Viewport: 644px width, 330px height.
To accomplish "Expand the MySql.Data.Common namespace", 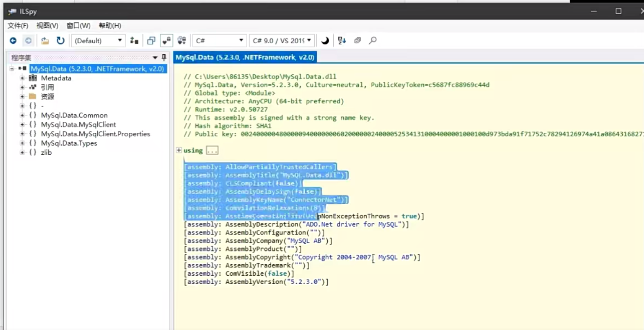I will [x=22, y=115].
